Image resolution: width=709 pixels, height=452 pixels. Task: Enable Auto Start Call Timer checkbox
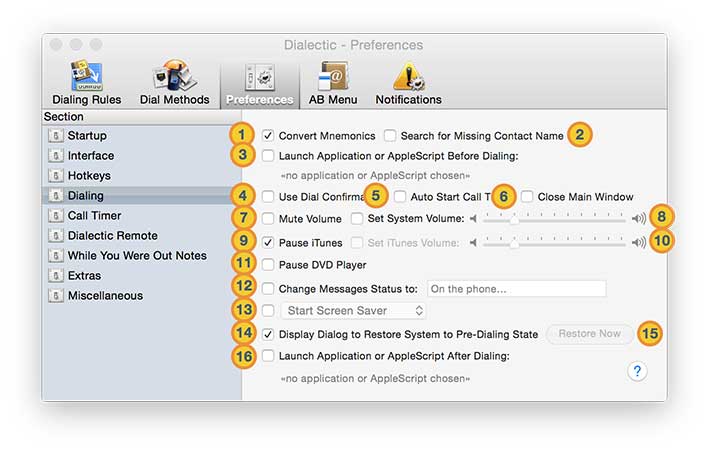pos(400,196)
